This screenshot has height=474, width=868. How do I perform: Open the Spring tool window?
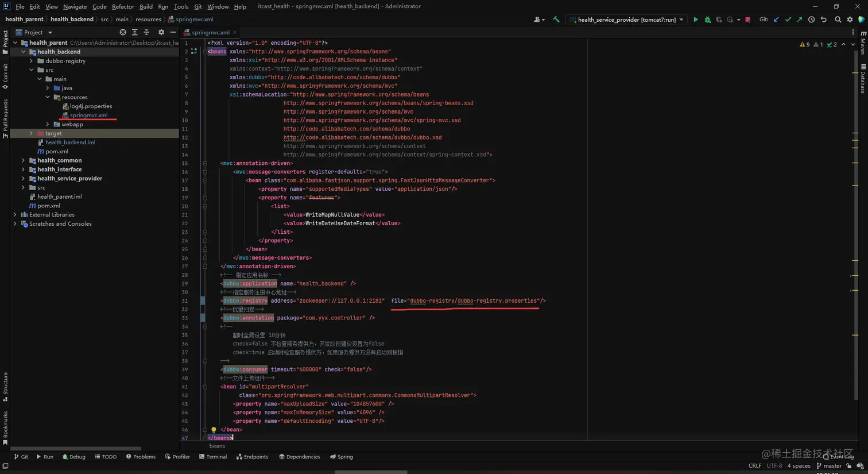pos(342,457)
